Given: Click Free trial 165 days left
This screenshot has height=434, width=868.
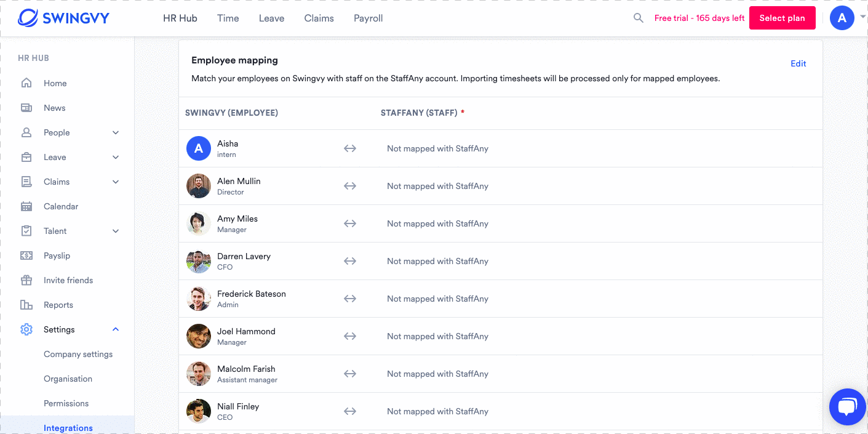Looking at the screenshot, I should [x=699, y=18].
